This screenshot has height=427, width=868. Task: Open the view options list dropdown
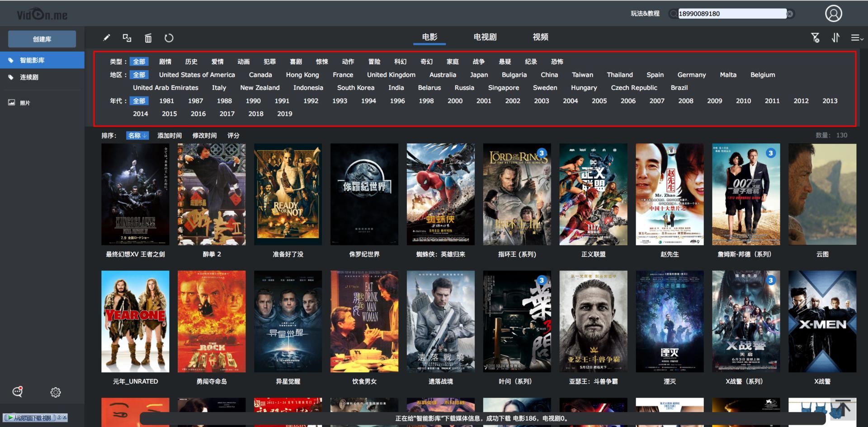856,38
